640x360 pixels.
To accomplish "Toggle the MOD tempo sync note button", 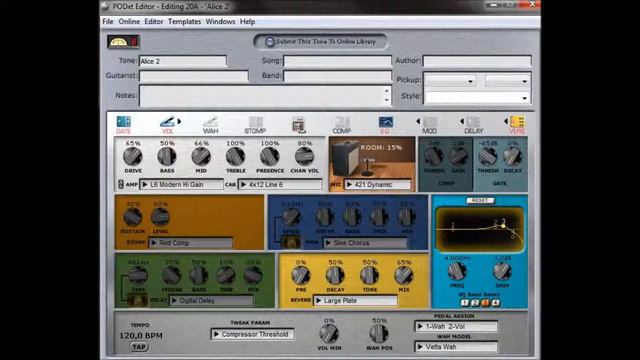I will 291,243.
